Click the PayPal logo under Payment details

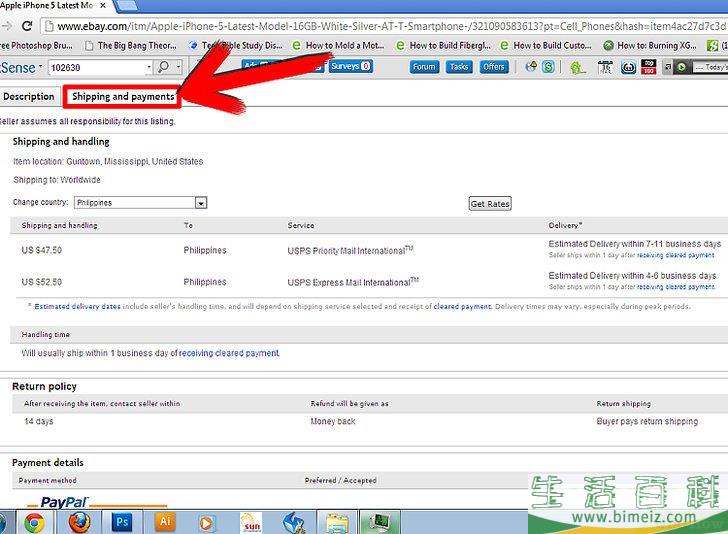[x=64, y=502]
